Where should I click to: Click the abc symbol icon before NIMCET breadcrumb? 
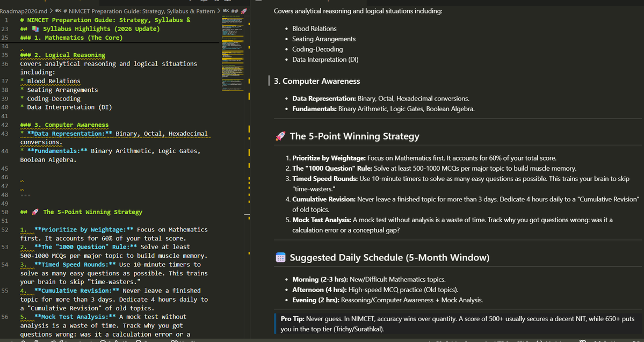pyautogui.click(x=58, y=11)
